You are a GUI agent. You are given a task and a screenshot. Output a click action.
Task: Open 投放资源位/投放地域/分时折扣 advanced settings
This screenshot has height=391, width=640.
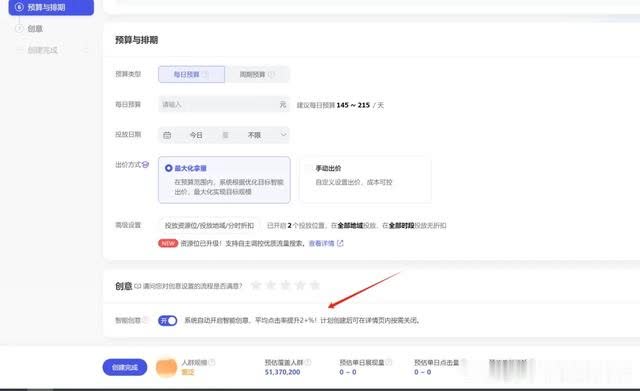(209, 225)
